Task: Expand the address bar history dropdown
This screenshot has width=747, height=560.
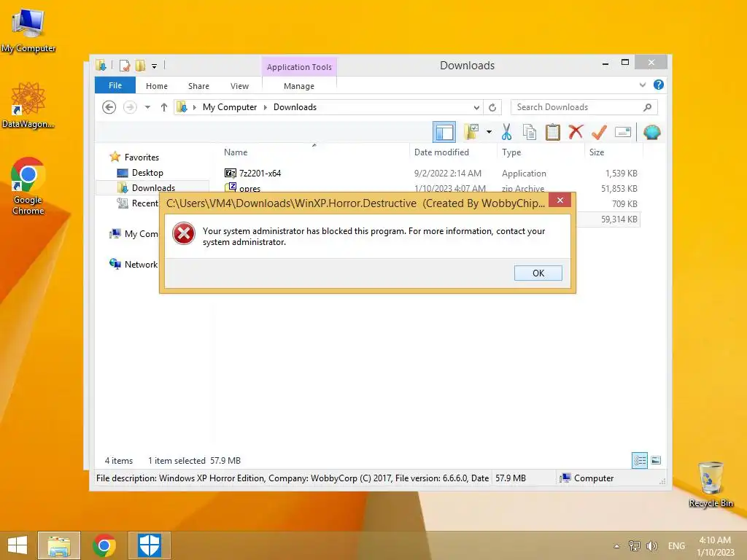Action: 476,108
